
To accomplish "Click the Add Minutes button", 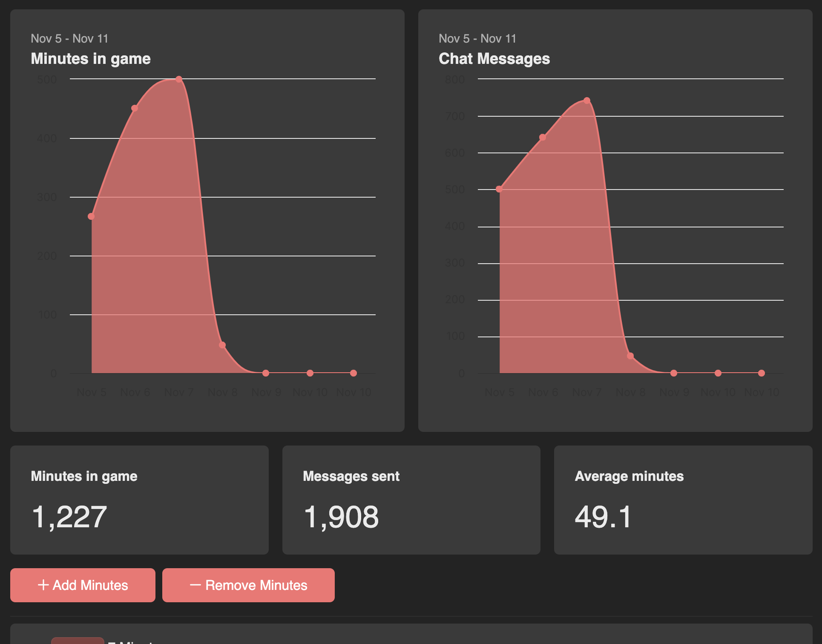I will tap(83, 585).
